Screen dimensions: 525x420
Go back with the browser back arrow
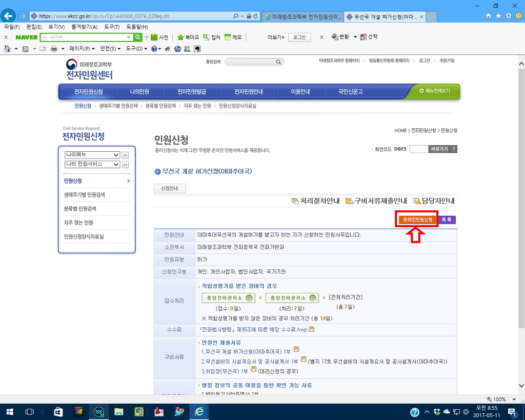8,16
